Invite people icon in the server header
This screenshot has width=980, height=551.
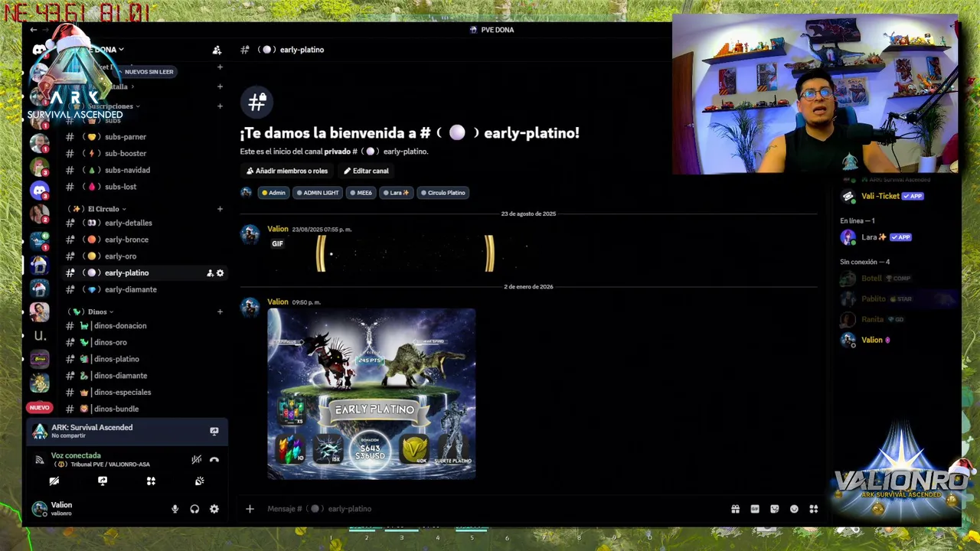coord(217,50)
